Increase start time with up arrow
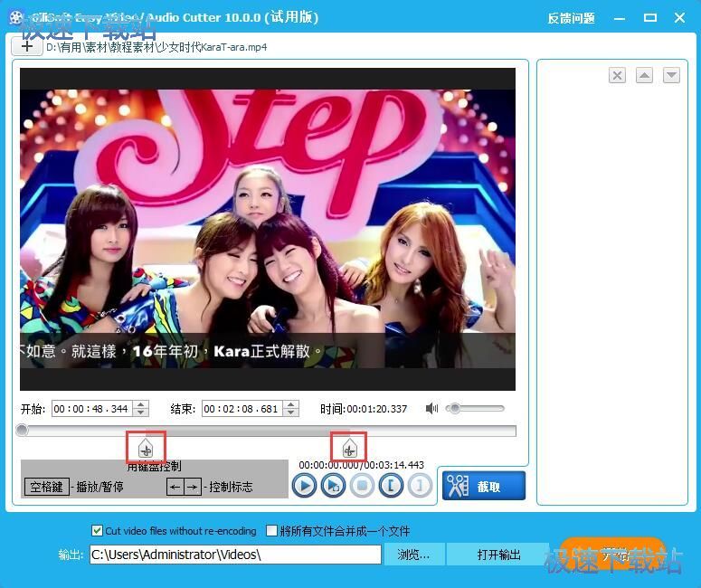The image size is (701, 588). (x=141, y=404)
